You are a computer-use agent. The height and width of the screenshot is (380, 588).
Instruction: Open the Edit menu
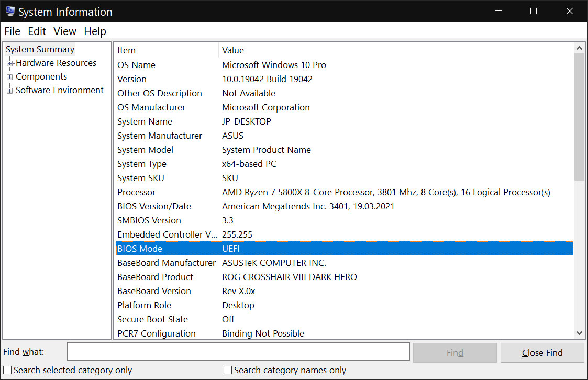pyautogui.click(x=37, y=31)
